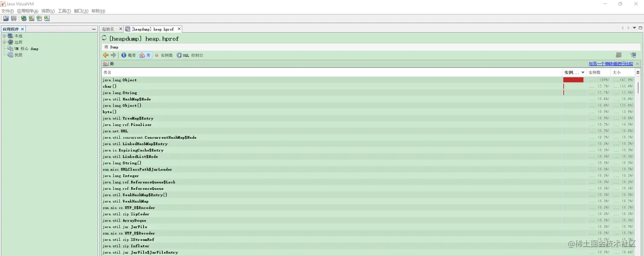Open the table column chooser icon
644x256 pixels.
click(x=638, y=73)
